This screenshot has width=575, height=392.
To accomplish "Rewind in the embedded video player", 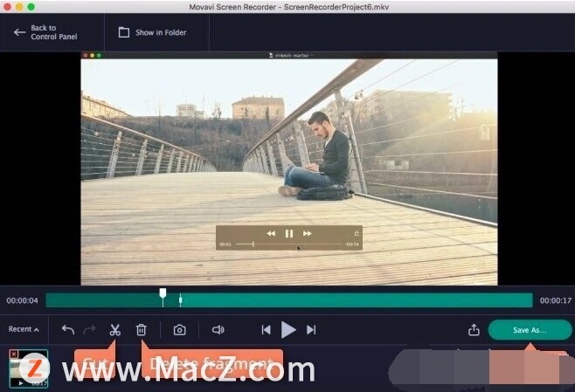I will pos(271,233).
